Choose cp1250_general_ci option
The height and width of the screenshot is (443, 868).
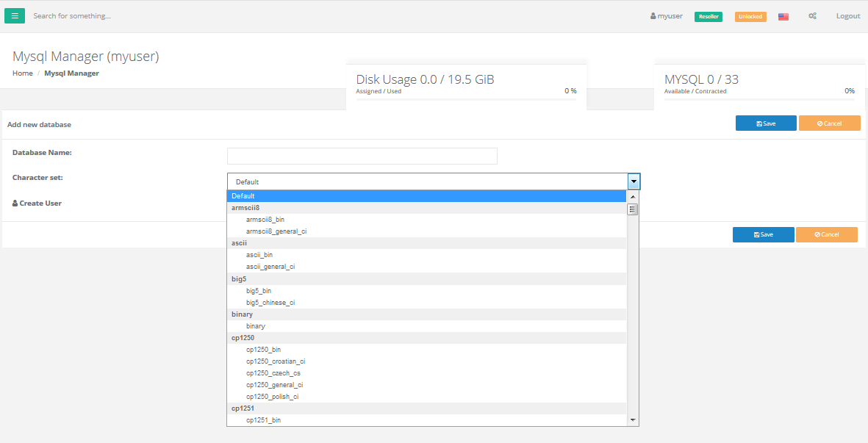click(x=427, y=385)
